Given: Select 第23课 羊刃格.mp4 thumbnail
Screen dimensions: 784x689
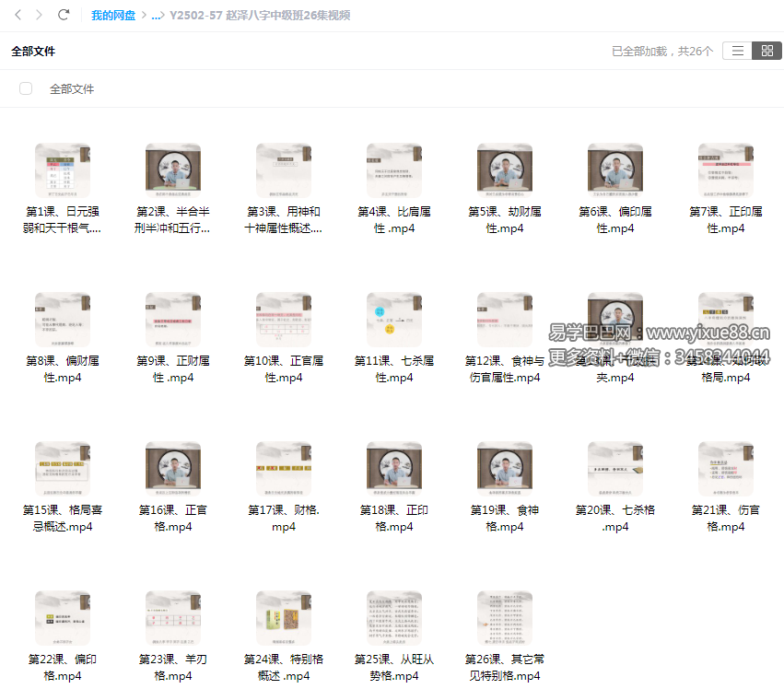Looking at the screenshot, I should tap(173, 619).
